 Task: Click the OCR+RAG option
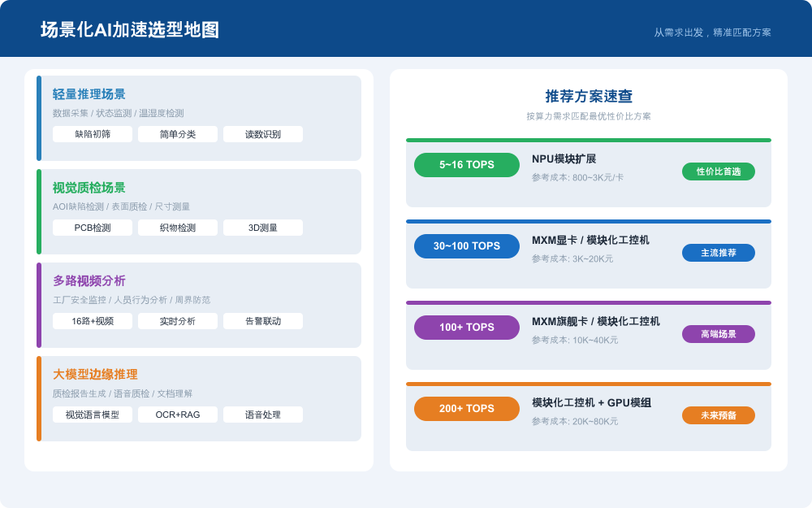point(178,415)
